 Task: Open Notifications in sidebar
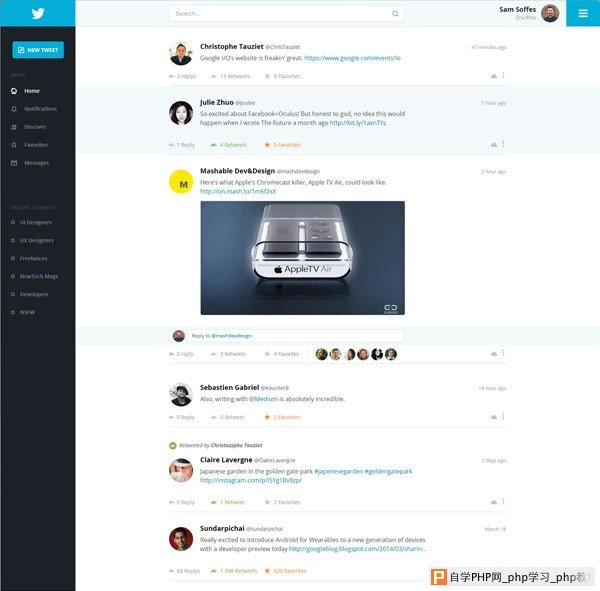coord(34,109)
